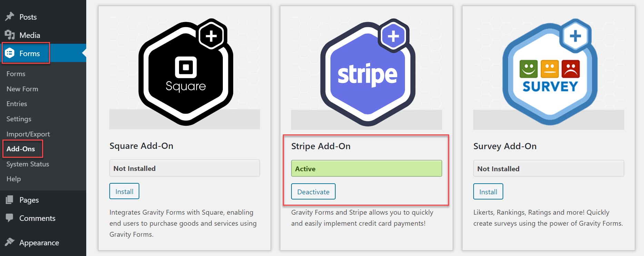Deactivate the Stripe Add-On
Screen dimensions: 644x256
click(313, 192)
